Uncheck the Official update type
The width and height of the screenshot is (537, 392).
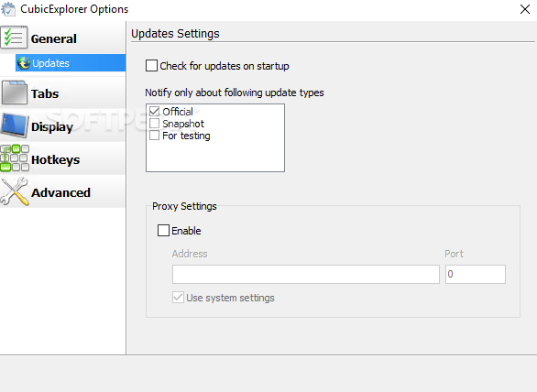[155, 111]
